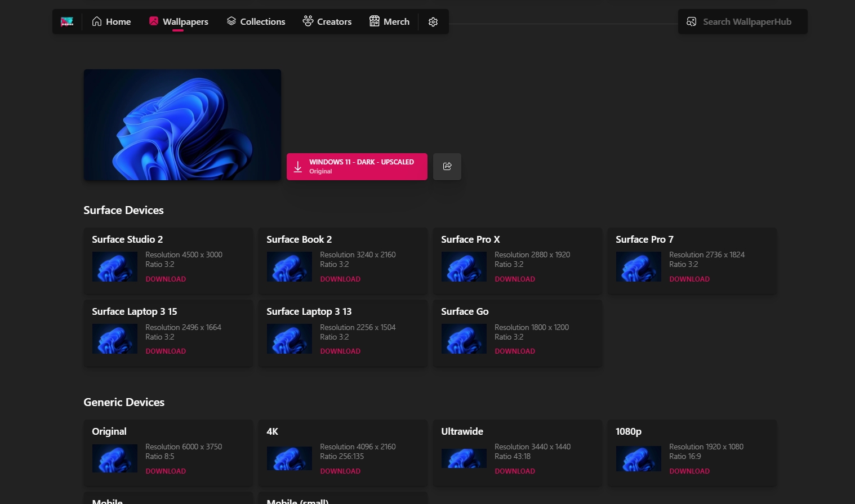
Task: Click Ratio 256:135 text
Action: [342, 456]
